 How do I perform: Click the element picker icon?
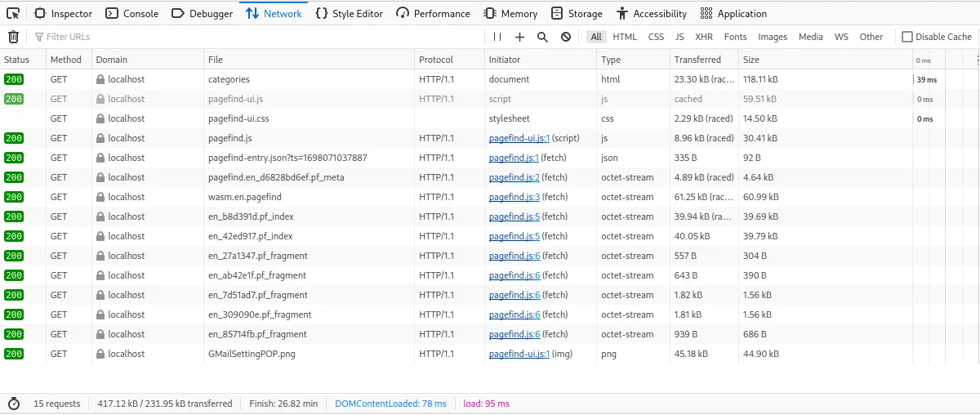pyautogui.click(x=13, y=13)
